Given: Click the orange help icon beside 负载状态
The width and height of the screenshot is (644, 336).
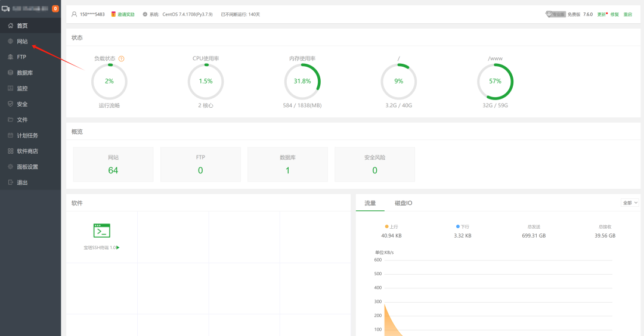Looking at the screenshot, I should point(121,58).
